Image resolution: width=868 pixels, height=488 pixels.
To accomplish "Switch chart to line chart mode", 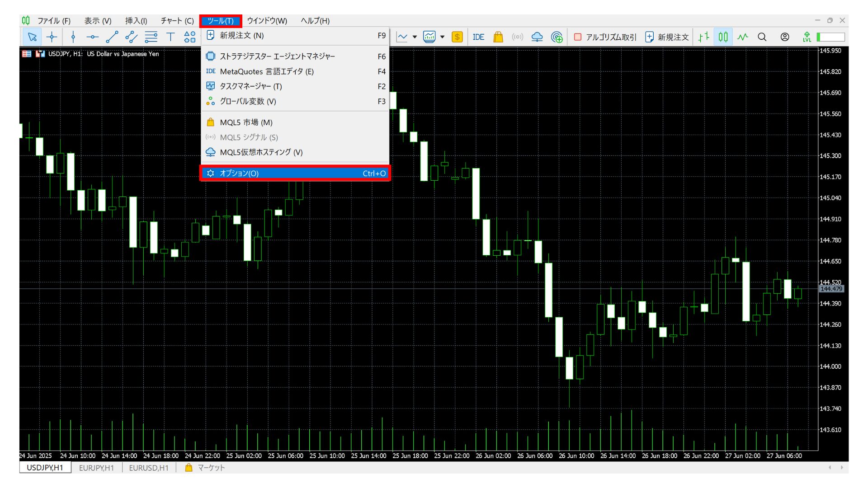I will click(742, 37).
